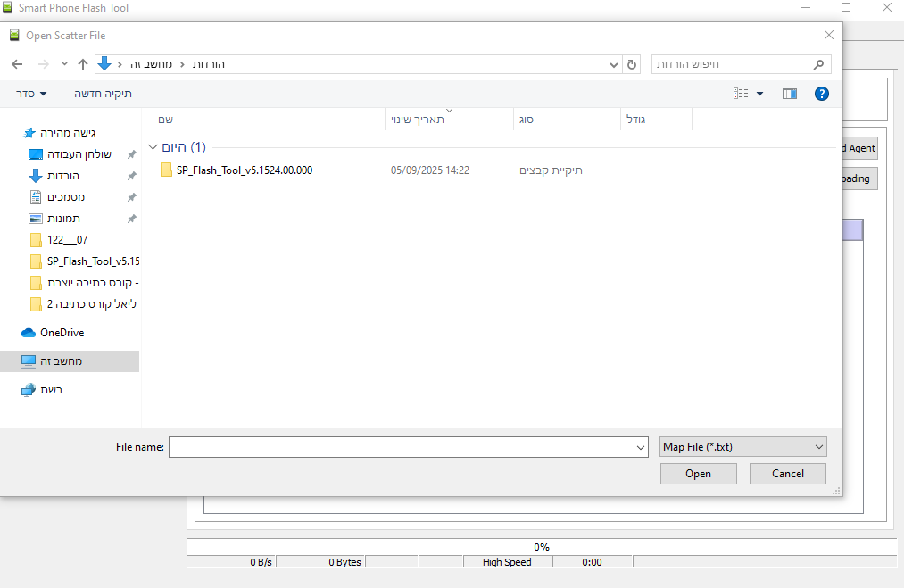Maximize the Smart Phone Flash Tool window
This screenshot has height=588, width=904.
[x=846, y=7]
